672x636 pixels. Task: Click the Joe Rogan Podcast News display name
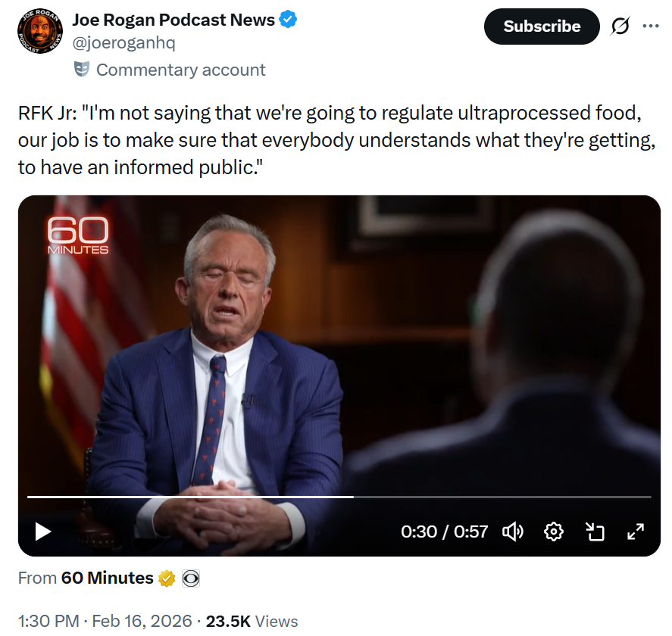(173, 20)
